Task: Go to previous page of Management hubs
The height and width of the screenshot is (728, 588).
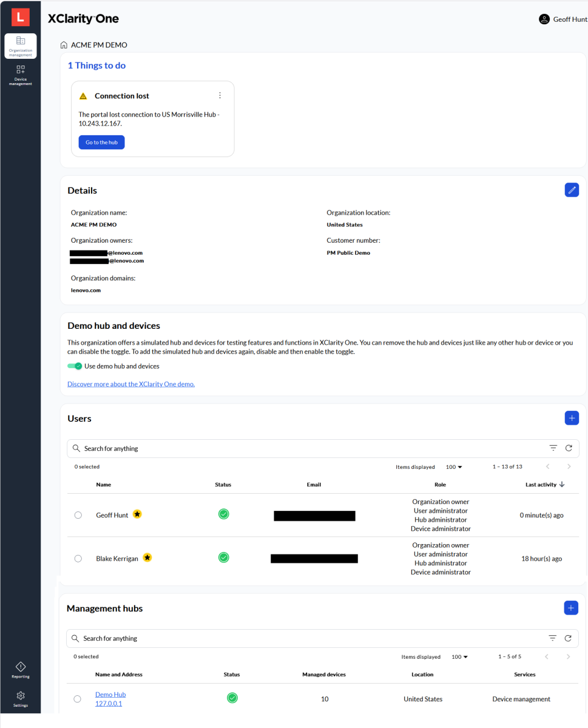Action: 547,656
